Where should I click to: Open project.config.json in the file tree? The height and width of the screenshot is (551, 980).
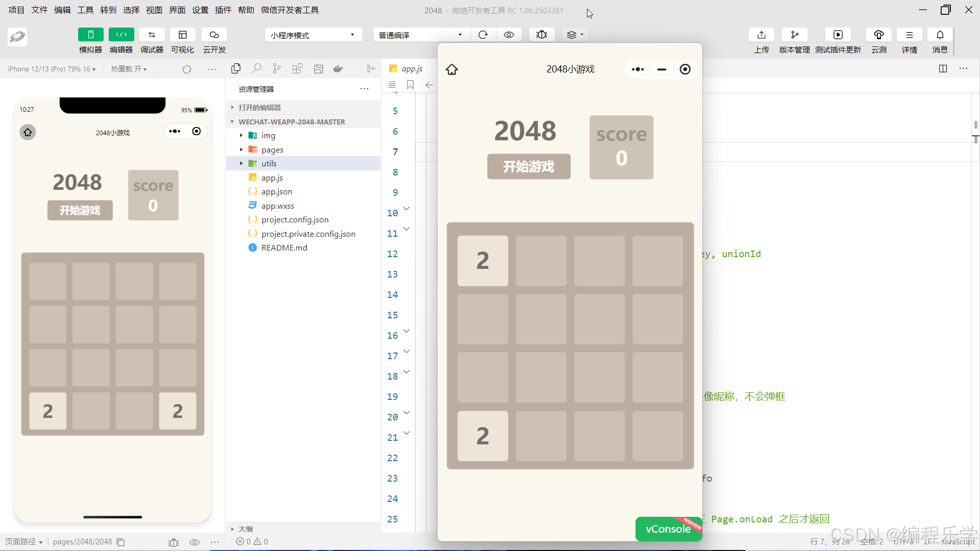coord(295,219)
